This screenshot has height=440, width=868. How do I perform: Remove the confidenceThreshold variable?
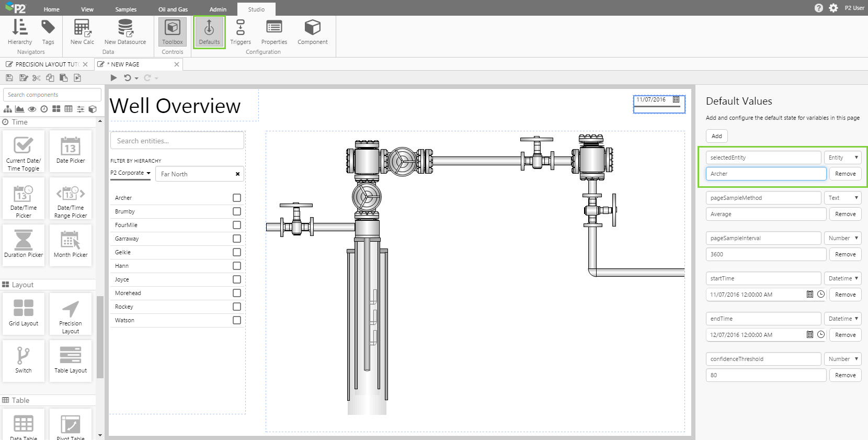pyautogui.click(x=845, y=375)
